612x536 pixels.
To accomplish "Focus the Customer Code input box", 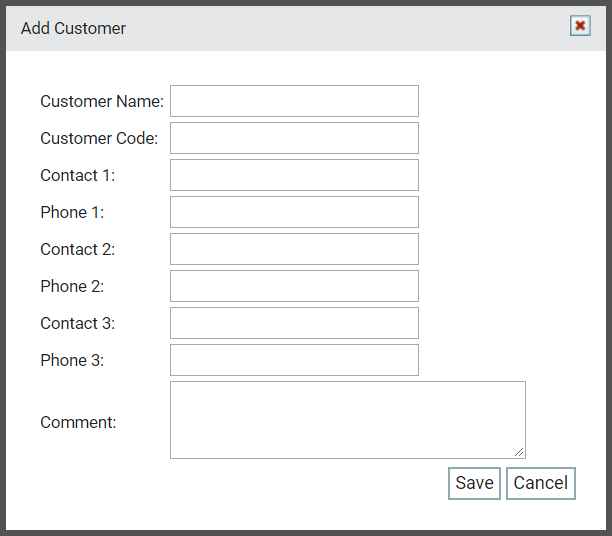I will pyautogui.click(x=294, y=138).
